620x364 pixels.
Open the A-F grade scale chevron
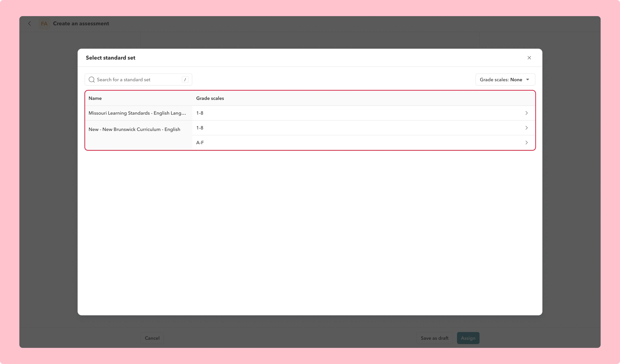tap(527, 143)
